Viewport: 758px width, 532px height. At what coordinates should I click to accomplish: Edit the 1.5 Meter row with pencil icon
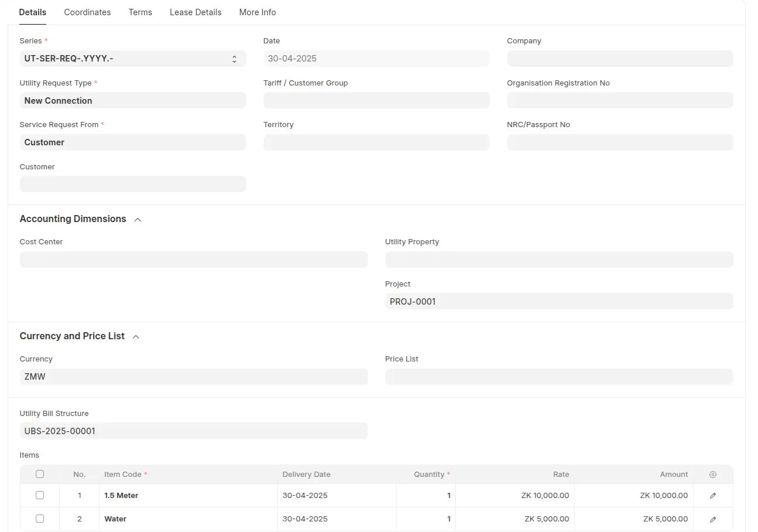click(713, 496)
